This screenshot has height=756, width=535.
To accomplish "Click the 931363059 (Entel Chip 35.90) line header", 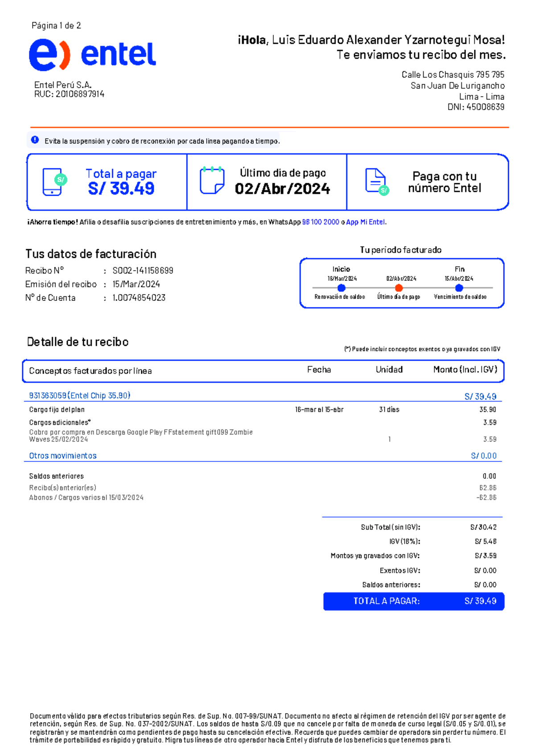I will (80, 395).
